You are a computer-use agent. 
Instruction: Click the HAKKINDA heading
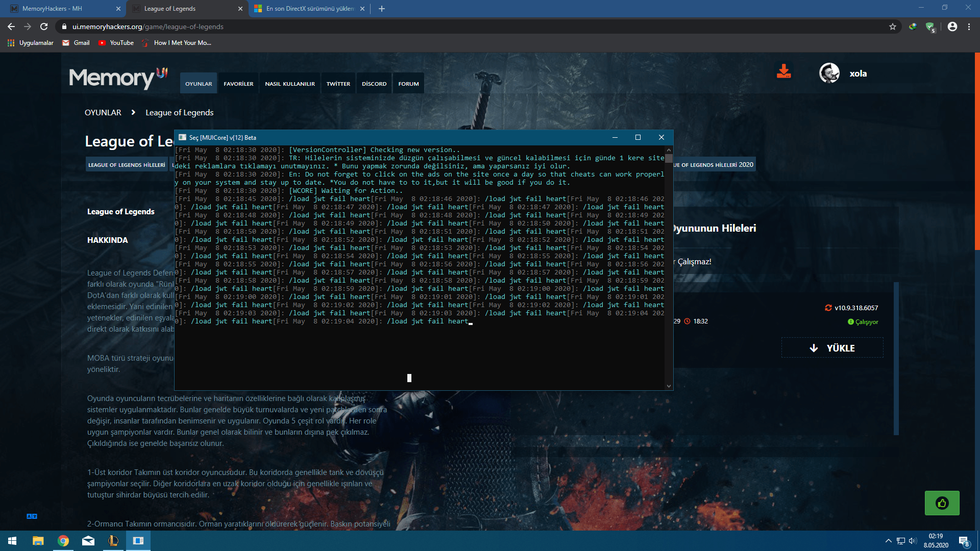click(x=107, y=240)
